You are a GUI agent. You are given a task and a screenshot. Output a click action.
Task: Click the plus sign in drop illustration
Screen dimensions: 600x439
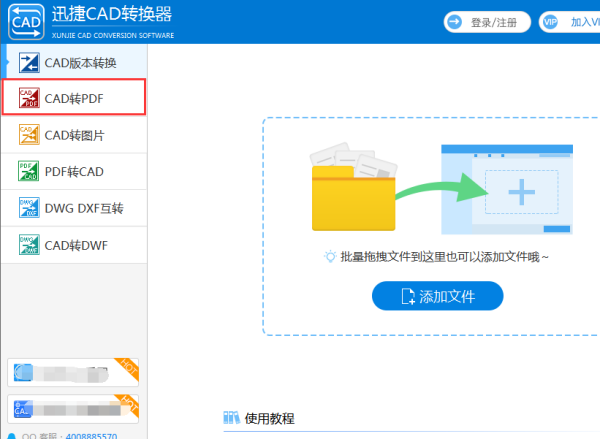pos(522,192)
